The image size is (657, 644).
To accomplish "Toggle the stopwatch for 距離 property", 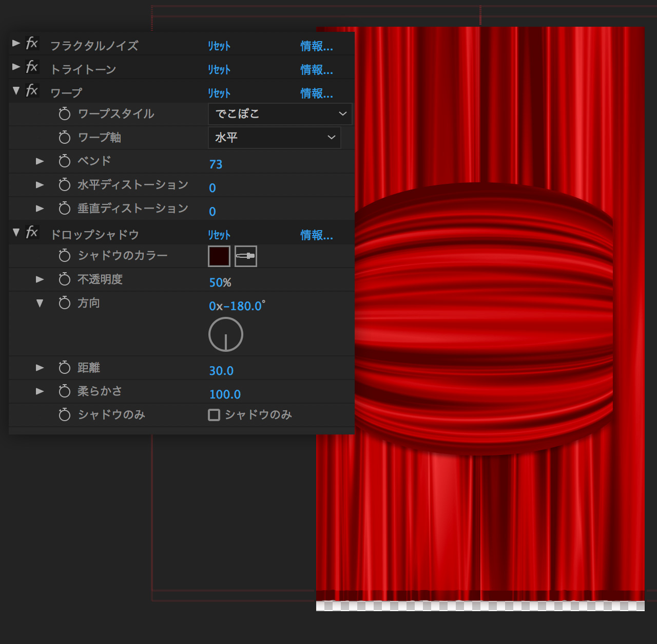I will (x=65, y=368).
